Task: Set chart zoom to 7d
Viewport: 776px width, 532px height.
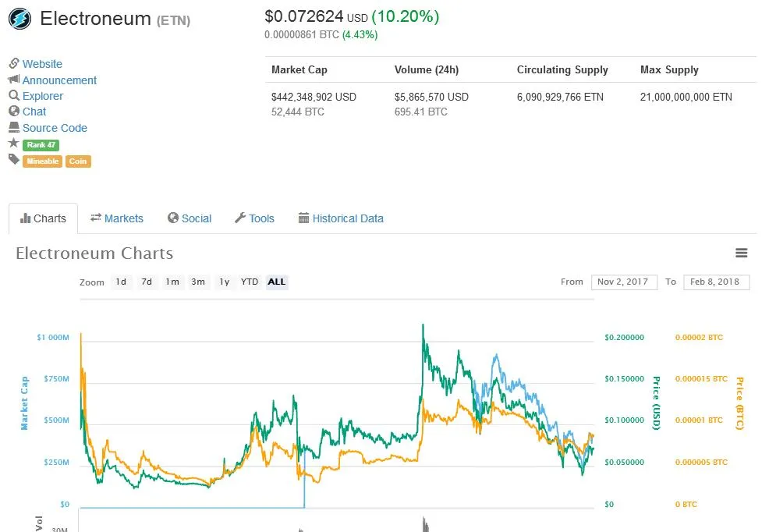Action: pyautogui.click(x=147, y=282)
